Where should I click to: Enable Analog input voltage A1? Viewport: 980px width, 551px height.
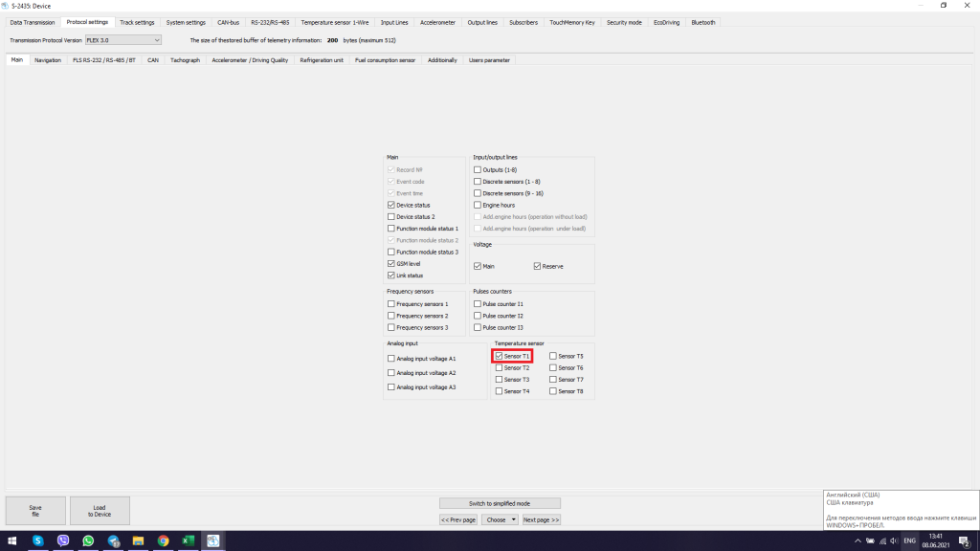[391, 359]
